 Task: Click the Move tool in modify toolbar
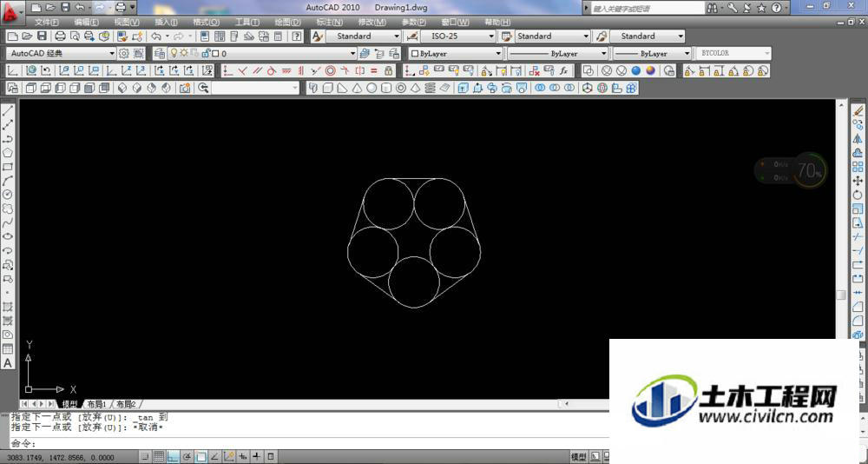point(858,181)
